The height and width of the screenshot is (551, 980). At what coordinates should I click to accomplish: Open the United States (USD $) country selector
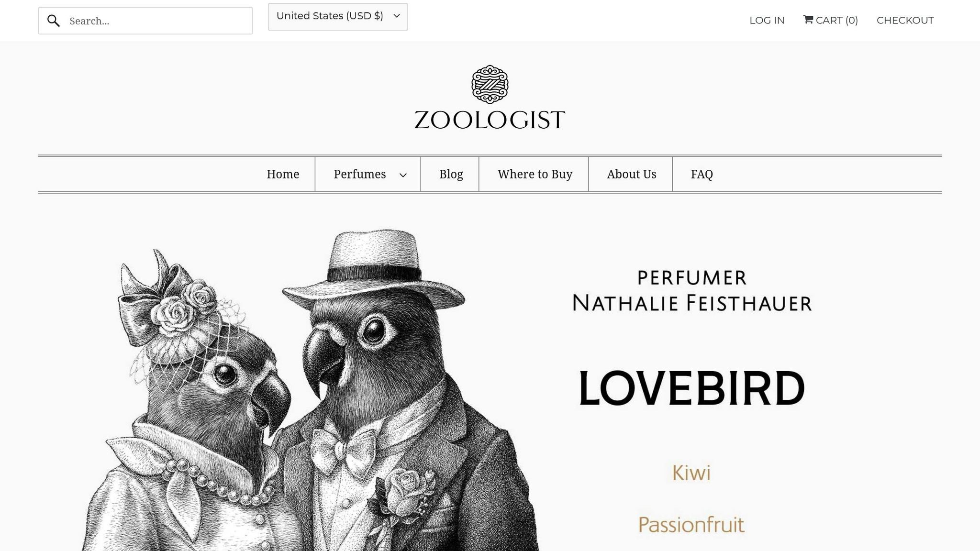tap(338, 17)
